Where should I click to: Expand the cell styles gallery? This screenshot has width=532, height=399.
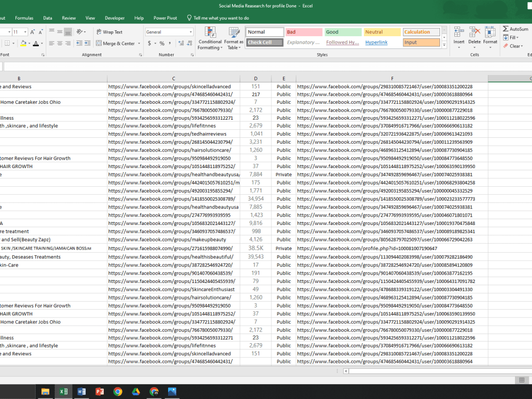pyautogui.click(x=444, y=45)
